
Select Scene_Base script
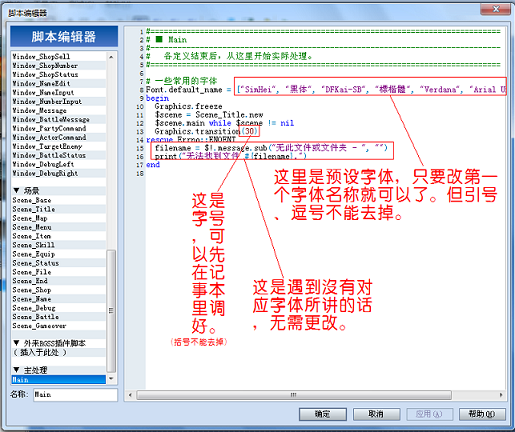pos(59,200)
